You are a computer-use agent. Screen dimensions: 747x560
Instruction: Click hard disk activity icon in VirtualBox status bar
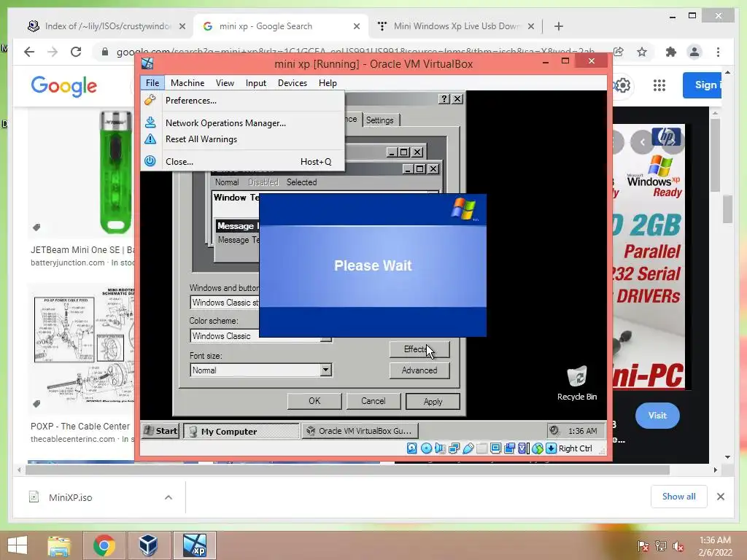click(x=412, y=448)
